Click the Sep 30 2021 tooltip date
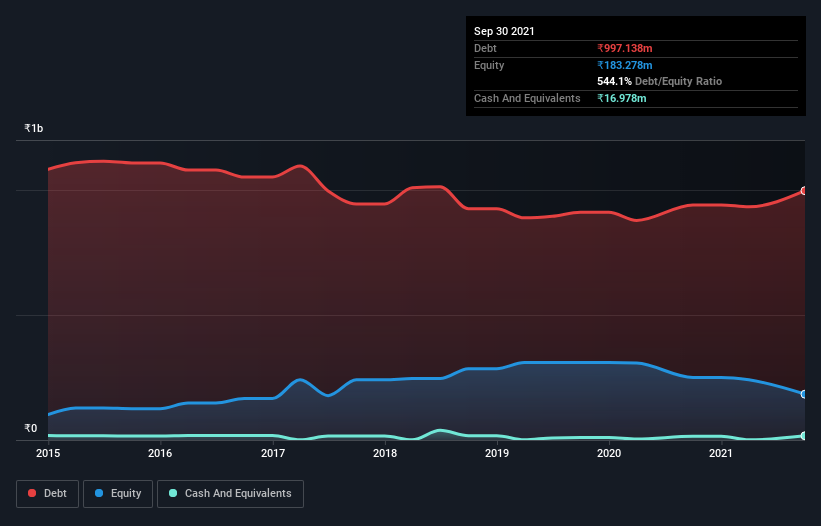 [x=504, y=31]
